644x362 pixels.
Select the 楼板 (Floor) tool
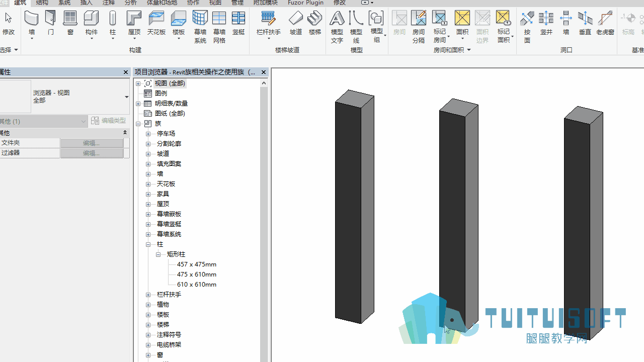[178, 24]
